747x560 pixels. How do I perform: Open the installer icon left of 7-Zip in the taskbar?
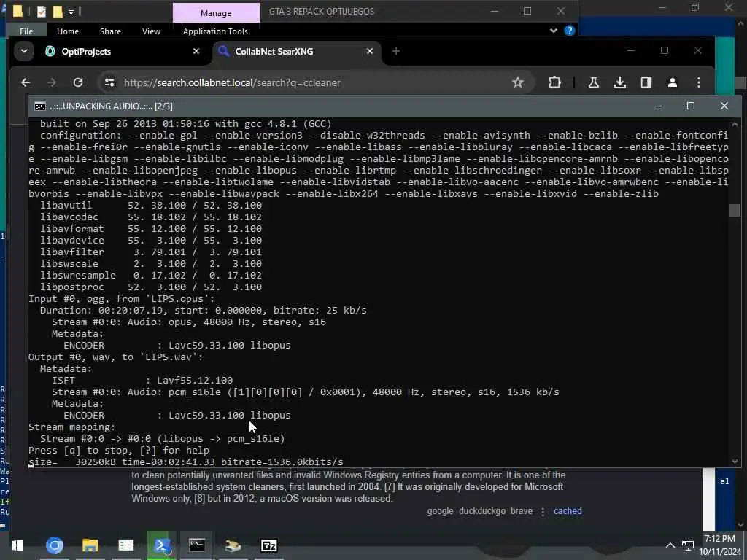point(233,545)
